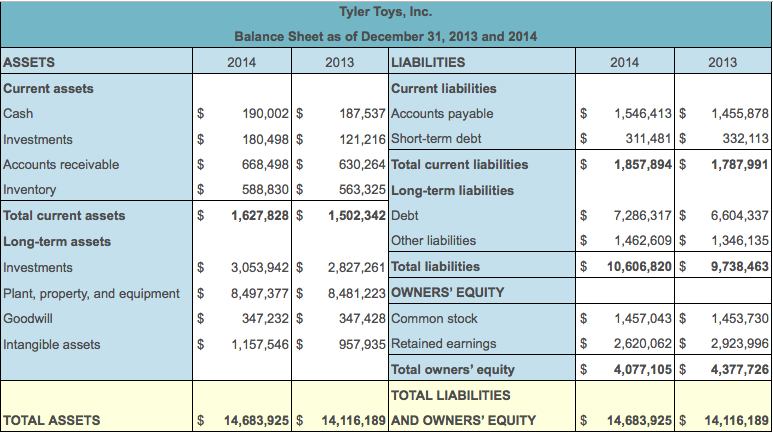Select the Total current assets label
Viewport: 773px width, 434px height.
pyautogui.click(x=64, y=216)
